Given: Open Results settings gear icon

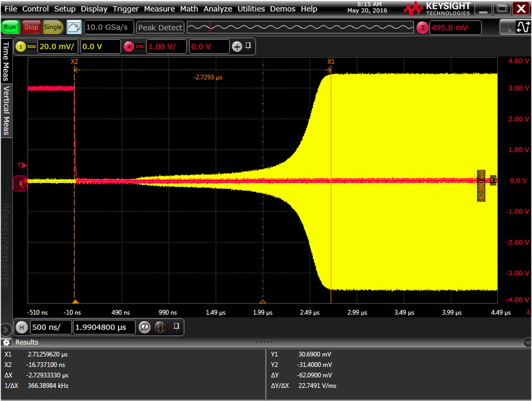Looking at the screenshot, I should pos(6,342).
